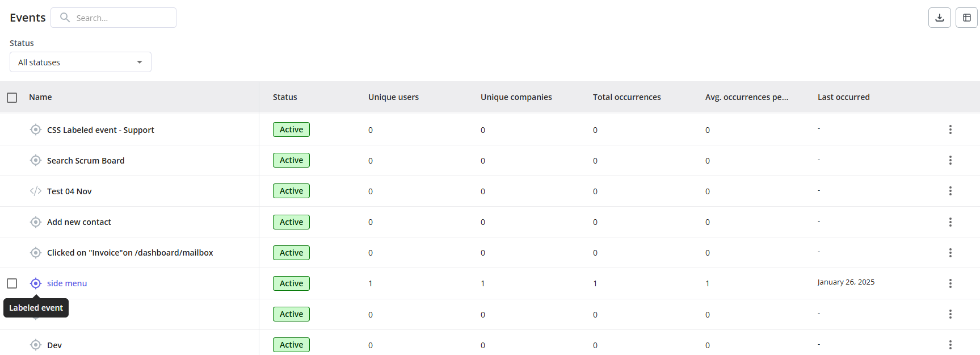Click Active badge for CSS Labeled event
Viewport: 980px width, 355px height.
291,130
